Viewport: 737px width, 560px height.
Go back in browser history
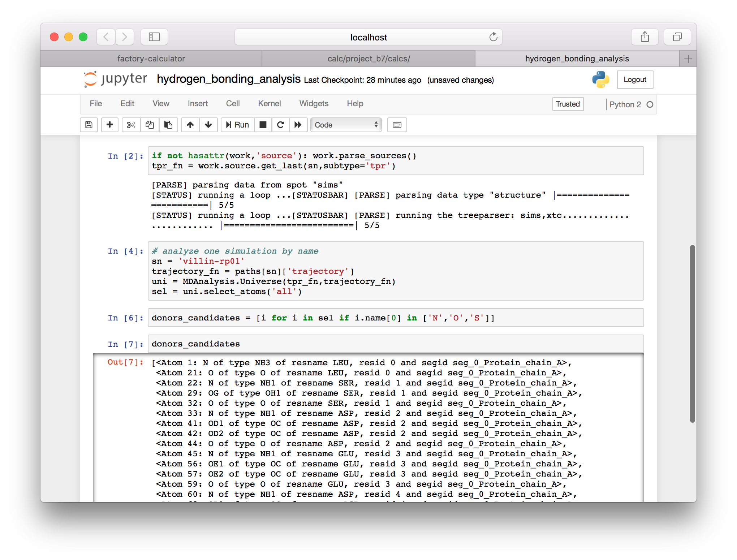[106, 37]
